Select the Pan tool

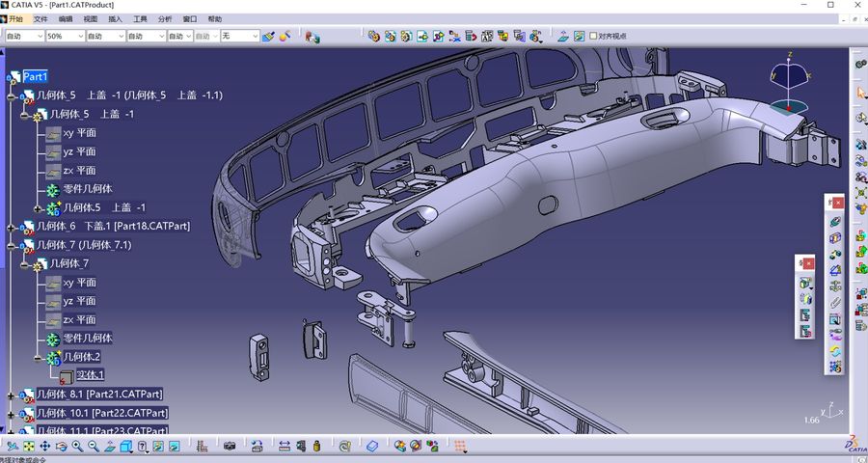point(45,446)
